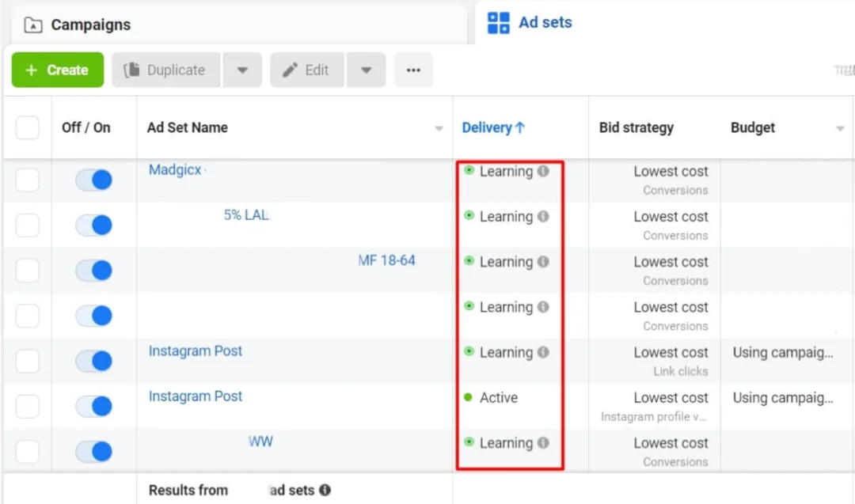Sort by the Delivery column header
The image size is (855, 504).
493,127
